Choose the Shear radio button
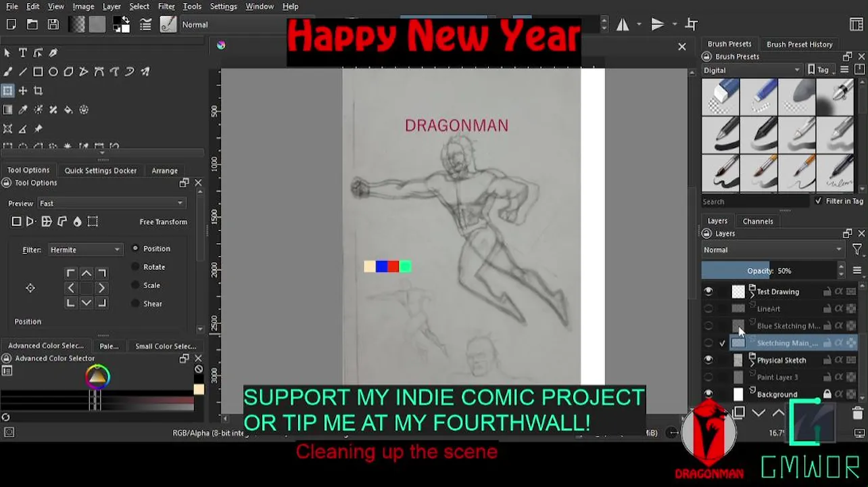 (x=135, y=304)
